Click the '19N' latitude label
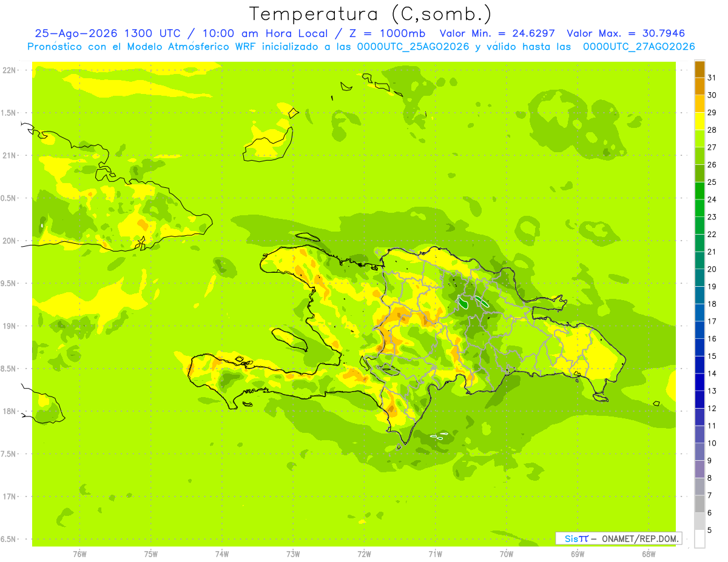Screen dimensions: 728x562 click(10, 326)
